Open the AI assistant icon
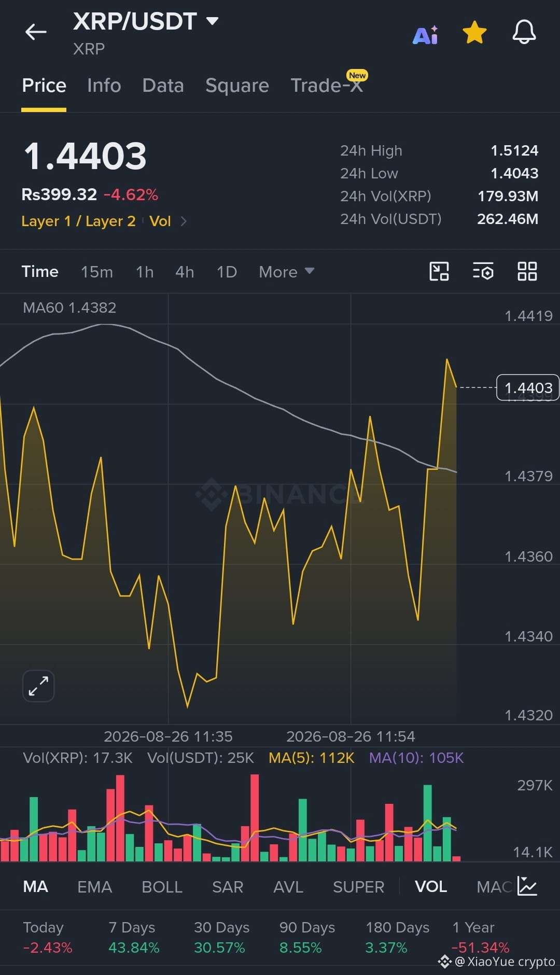 425,35
